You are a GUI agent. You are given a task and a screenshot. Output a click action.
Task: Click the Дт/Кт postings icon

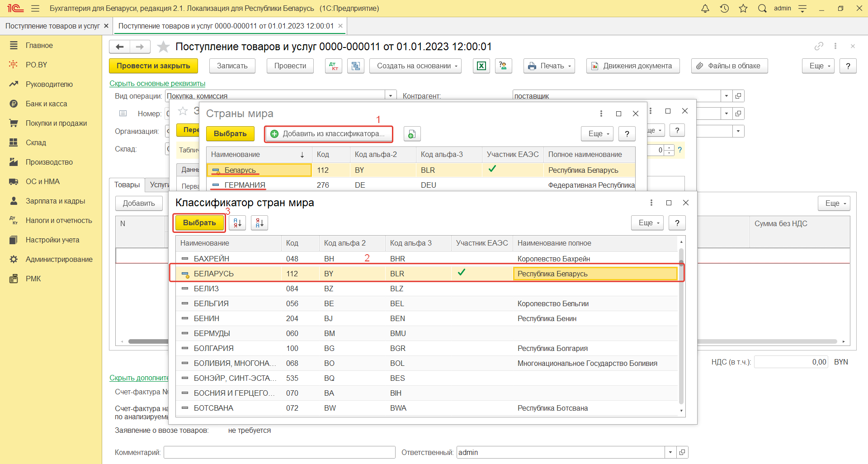click(334, 66)
